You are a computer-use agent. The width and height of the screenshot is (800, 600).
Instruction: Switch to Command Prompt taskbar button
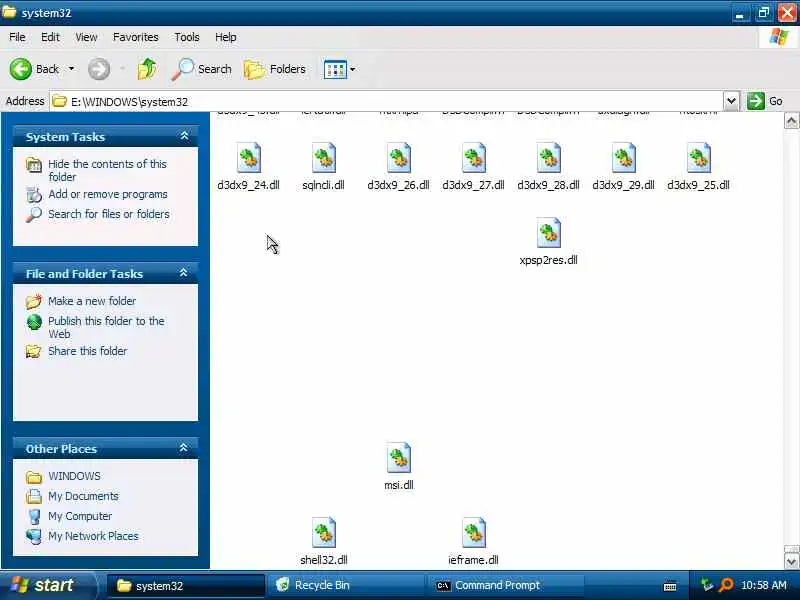coord(507,586)
